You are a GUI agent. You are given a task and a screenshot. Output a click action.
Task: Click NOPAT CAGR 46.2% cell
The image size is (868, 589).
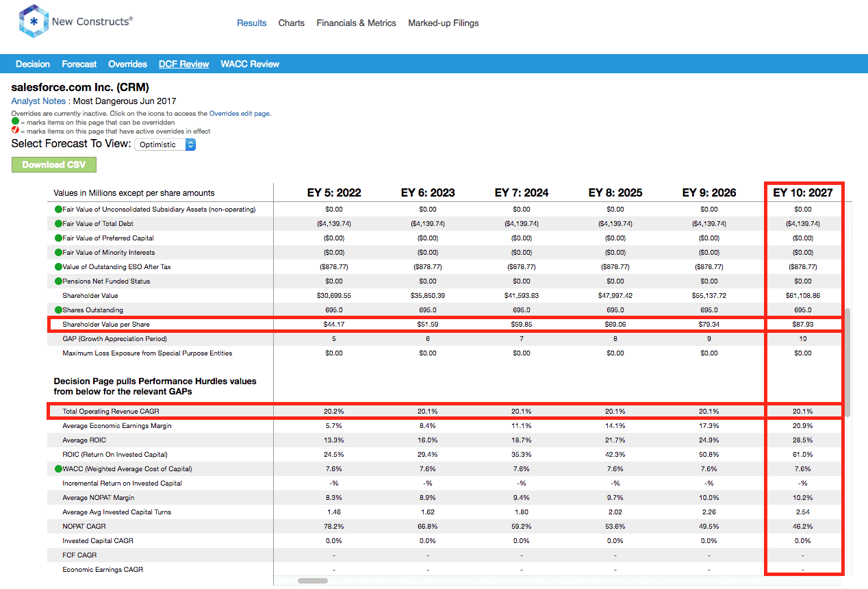[x=803, y=526]
